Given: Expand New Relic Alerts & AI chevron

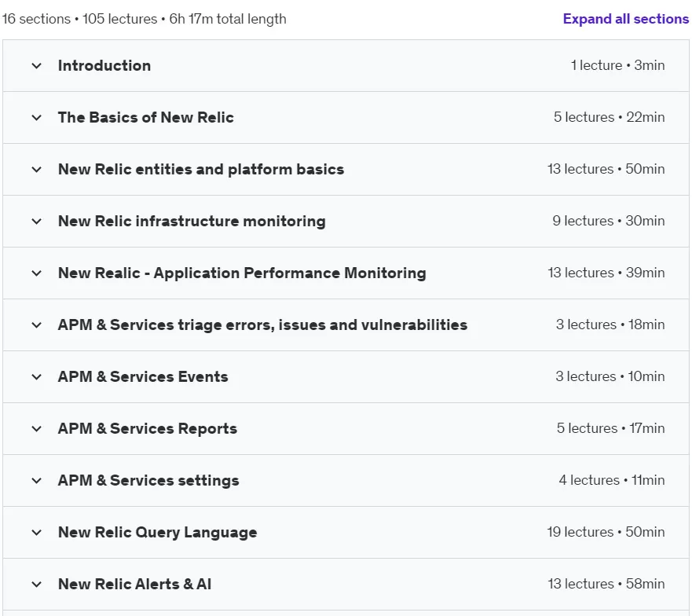Looking at the screenshot, I should pyautogui.click(x=37, y=585).
